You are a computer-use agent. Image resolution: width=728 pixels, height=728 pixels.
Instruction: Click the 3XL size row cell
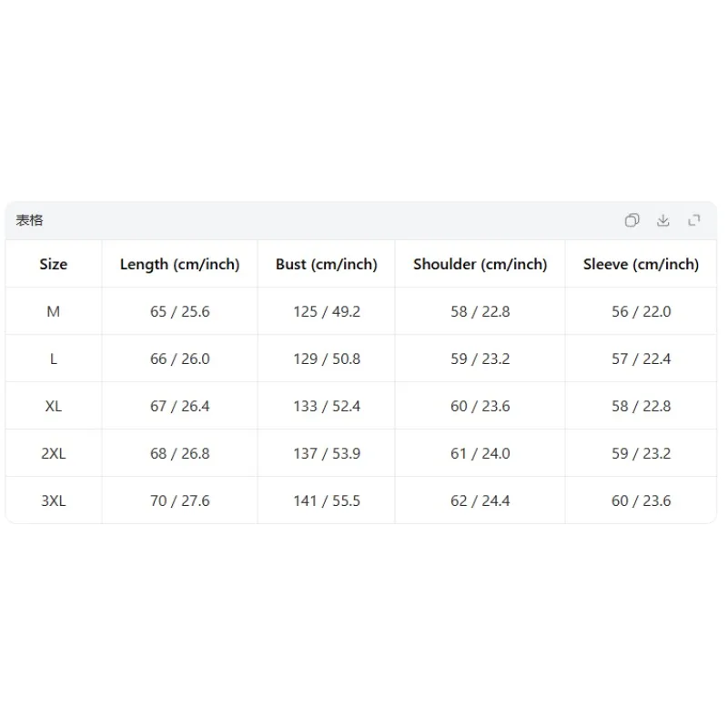point(54,501)
